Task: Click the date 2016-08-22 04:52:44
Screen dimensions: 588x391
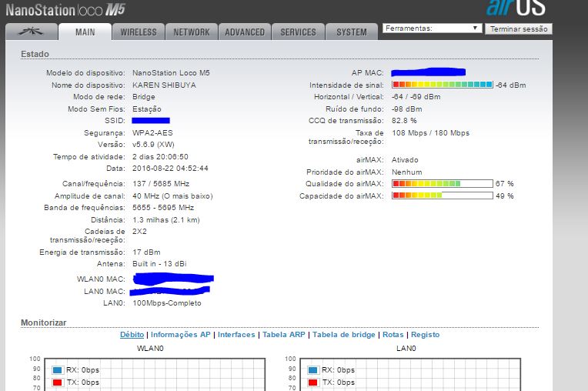Action: click(x=170, y=169)
